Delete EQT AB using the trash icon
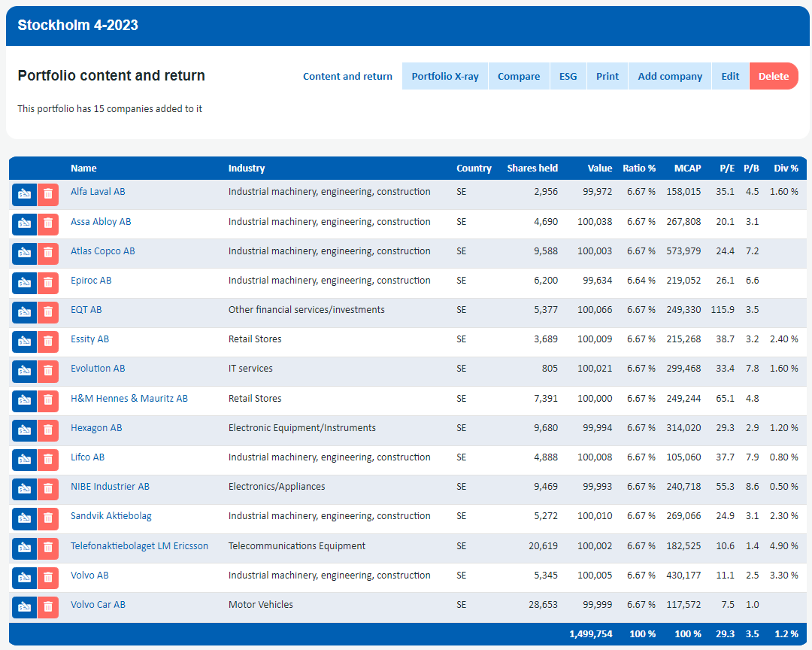 coord(48,312)
